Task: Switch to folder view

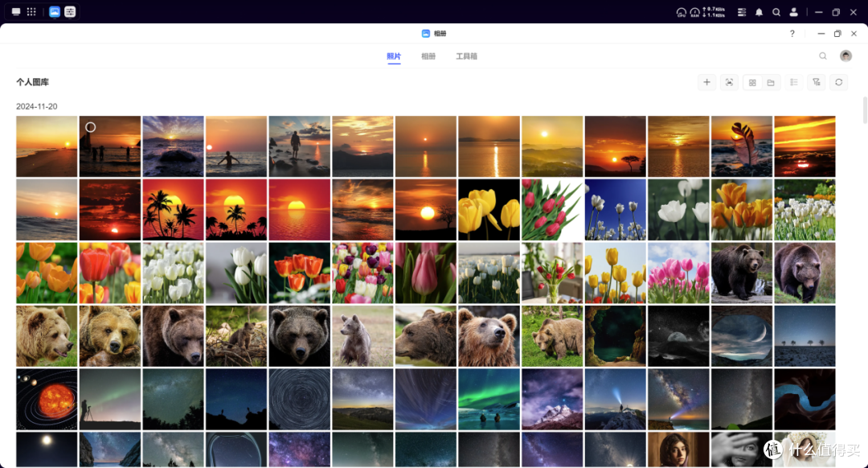Action: (771, 83)
